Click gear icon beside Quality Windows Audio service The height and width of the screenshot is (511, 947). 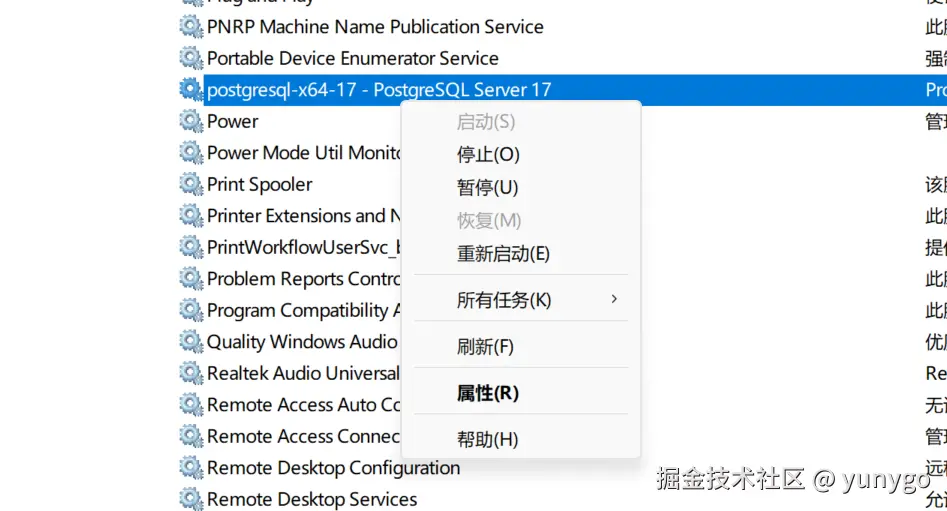point(190,342)
